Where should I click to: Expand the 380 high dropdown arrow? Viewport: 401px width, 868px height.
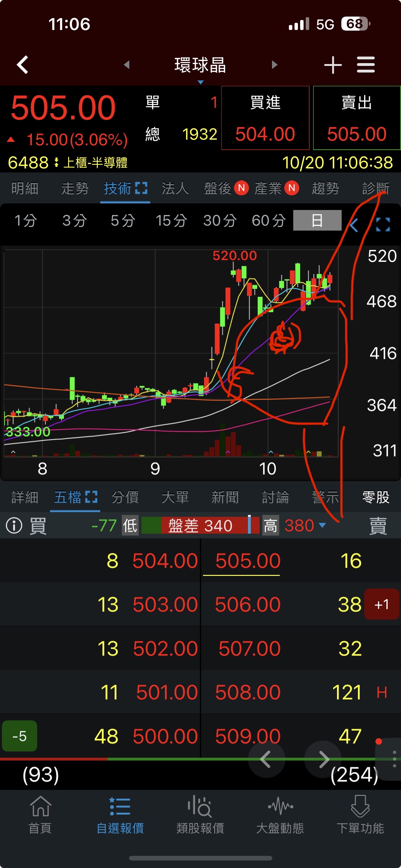(x=322, y=525)
